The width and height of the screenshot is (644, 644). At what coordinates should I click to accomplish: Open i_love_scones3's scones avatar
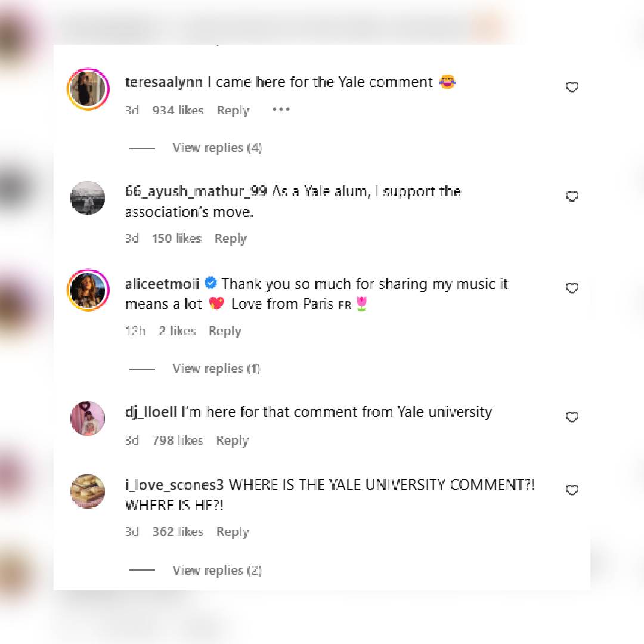click(88, 491)
